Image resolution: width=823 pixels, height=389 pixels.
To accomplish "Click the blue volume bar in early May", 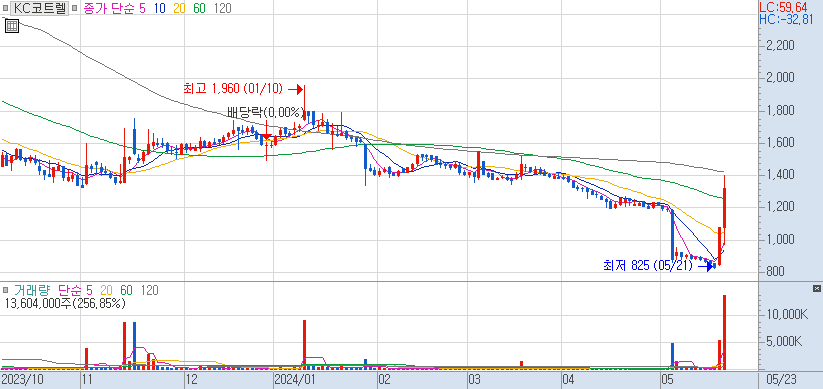I will (x=672, y=356).
